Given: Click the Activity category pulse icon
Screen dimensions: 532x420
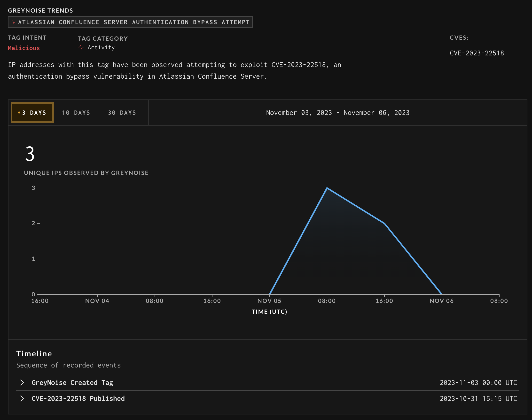Looking at the screenshot, I should (x=81, y=47).
